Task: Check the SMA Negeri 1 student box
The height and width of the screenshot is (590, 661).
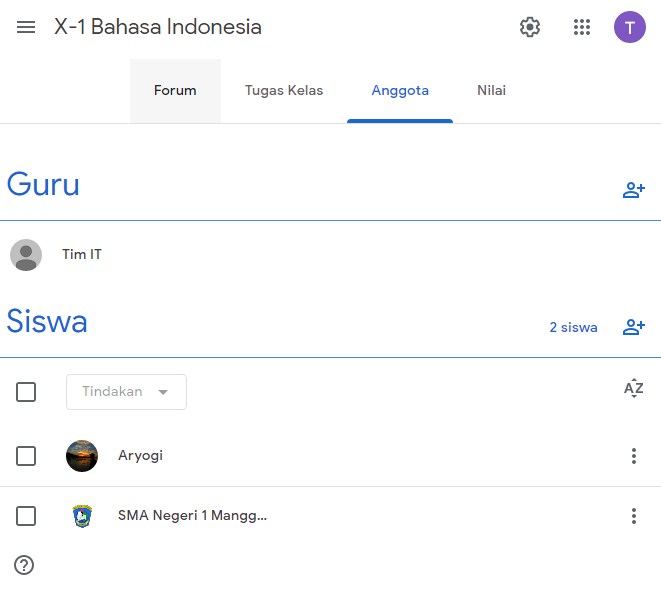Action: pyautogui.click(x=26, y=516)
